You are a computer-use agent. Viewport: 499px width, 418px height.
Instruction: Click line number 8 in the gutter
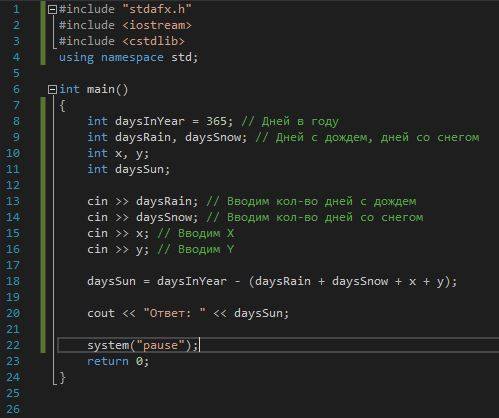click(16, 121)
